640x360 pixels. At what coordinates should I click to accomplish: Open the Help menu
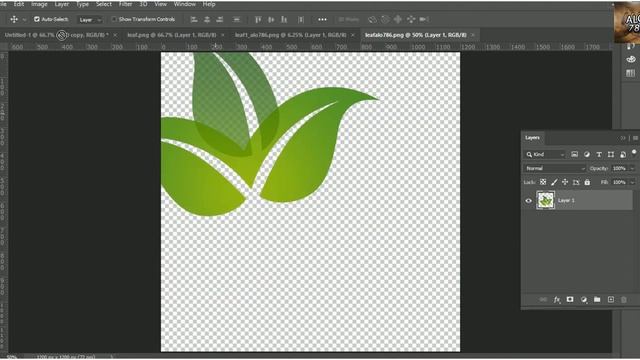[x=209, y=4]
